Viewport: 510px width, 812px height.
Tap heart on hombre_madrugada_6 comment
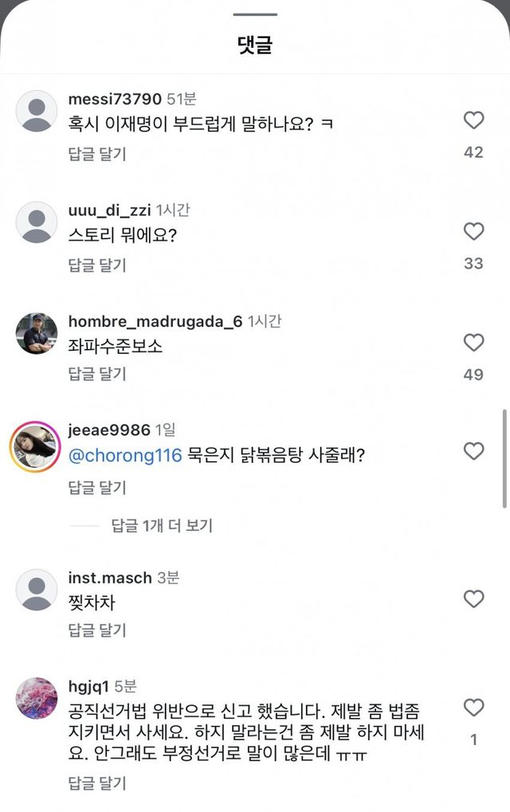473,343
